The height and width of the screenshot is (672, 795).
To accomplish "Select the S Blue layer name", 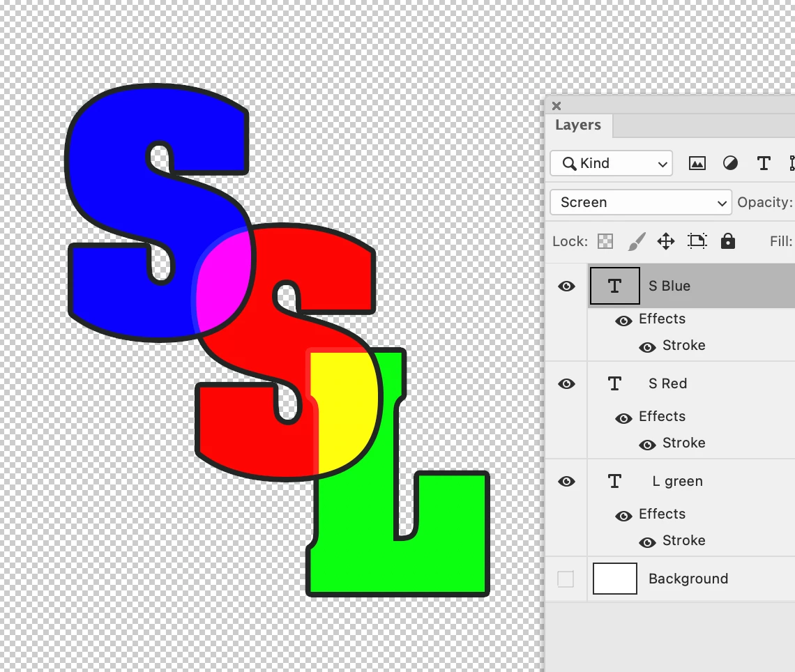I will pyautogui.click(x=669, y=286).
